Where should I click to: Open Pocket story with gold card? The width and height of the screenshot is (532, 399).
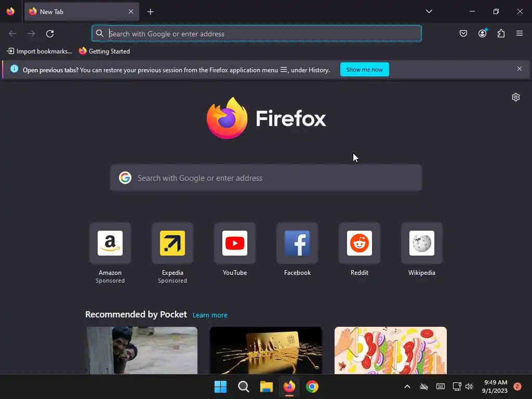266,350
